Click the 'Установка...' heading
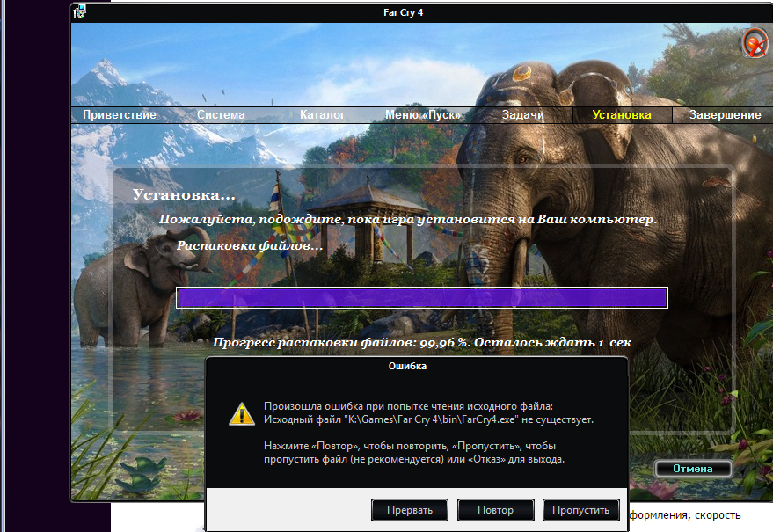Screen dimensions: 773x532 tap(184, 194)
